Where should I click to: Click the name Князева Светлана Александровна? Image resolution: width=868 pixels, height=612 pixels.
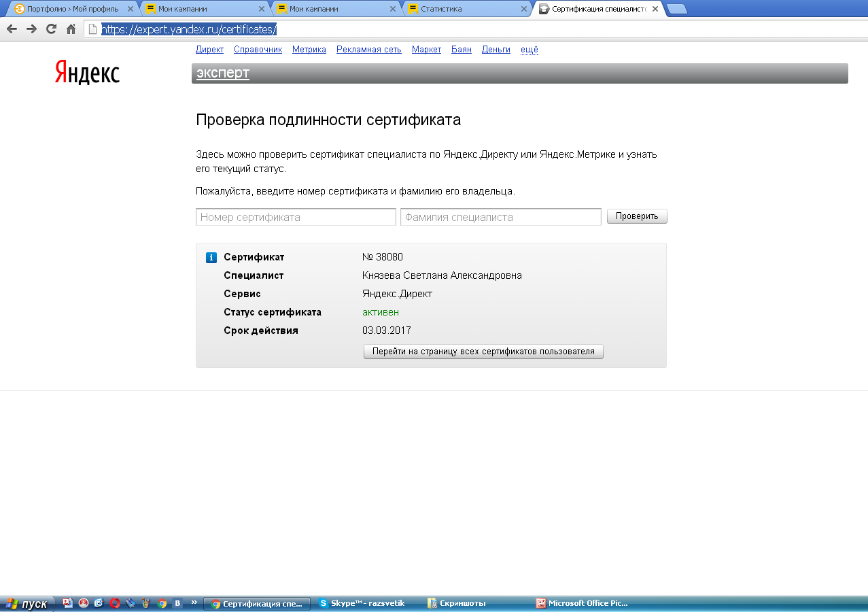point(442,275)
